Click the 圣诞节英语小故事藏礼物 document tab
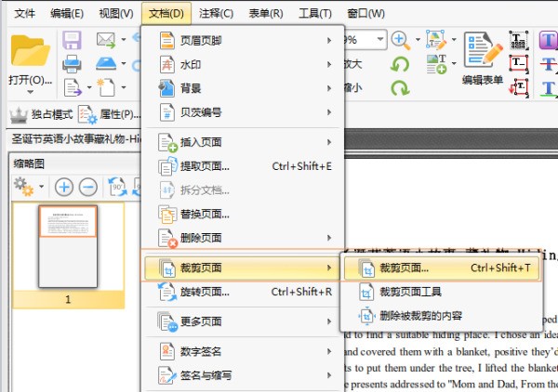Viewport: 558px width, 392px height. click(75, 139)
